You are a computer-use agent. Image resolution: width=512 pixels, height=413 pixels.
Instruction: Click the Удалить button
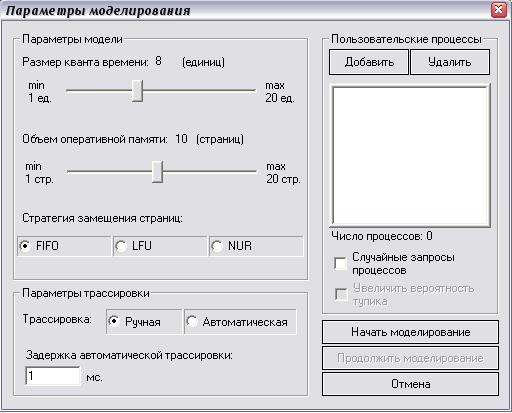450,62
